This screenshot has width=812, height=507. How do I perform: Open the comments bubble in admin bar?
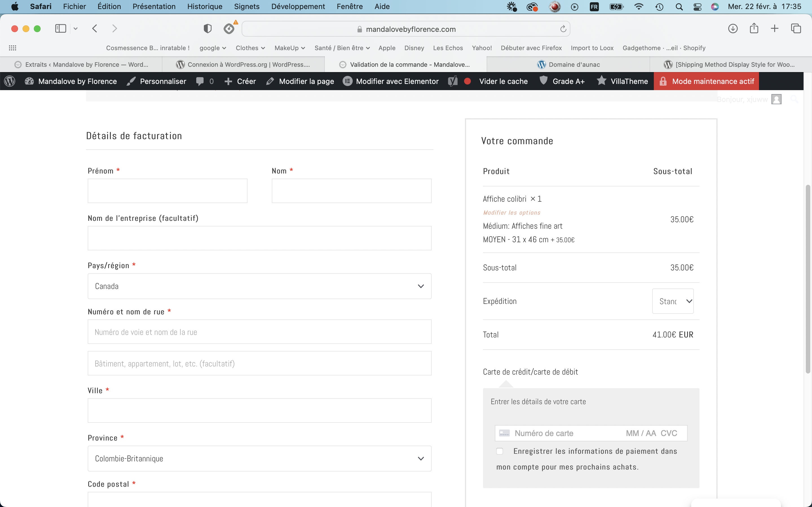pyautogui.click(x=200, y=81)
